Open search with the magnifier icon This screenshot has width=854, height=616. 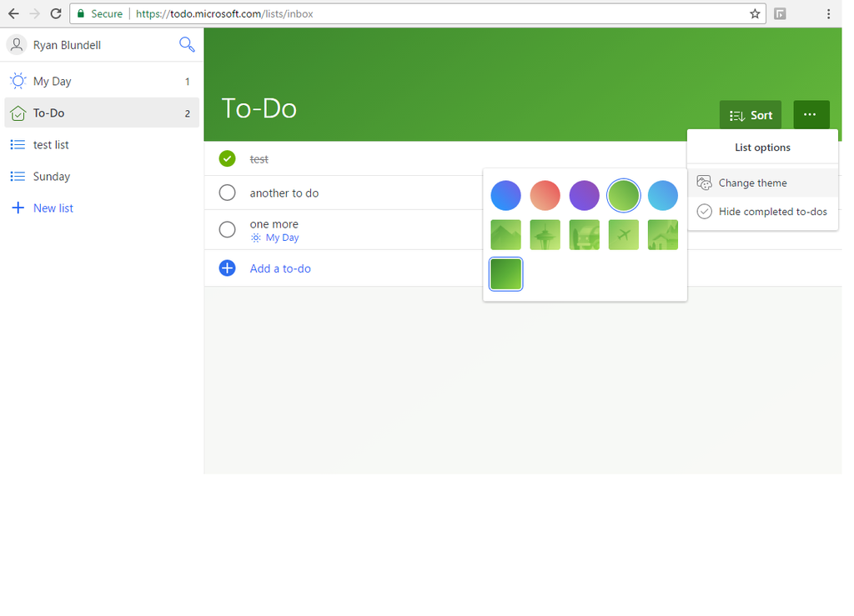point(187,44)
